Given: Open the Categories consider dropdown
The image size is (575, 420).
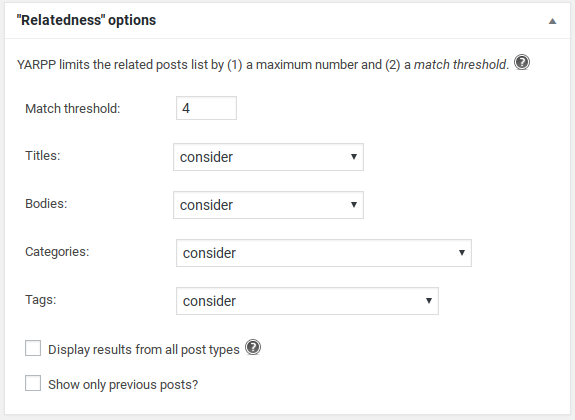Looking at the screenshot, I should point(324,253).
